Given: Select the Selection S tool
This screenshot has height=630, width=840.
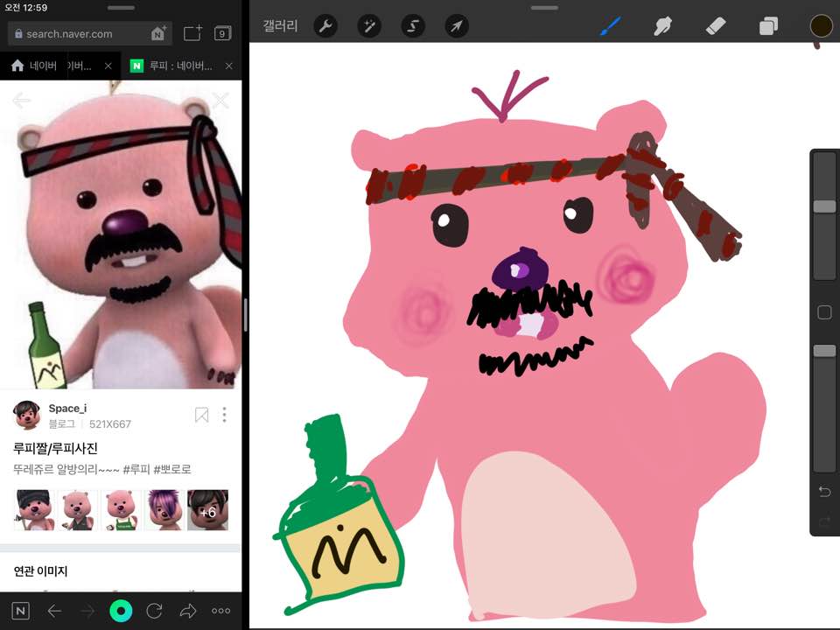Looking at the screenshot, I should point(413,26).
